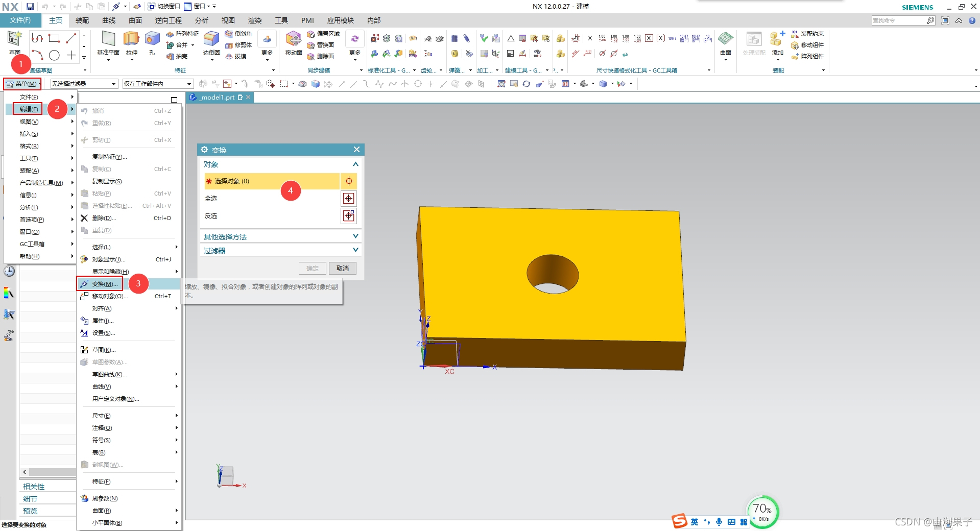980x531 pixels.
Task: Switch to the 应用模块 ribbon tab
Action: (x=341, y=20)
